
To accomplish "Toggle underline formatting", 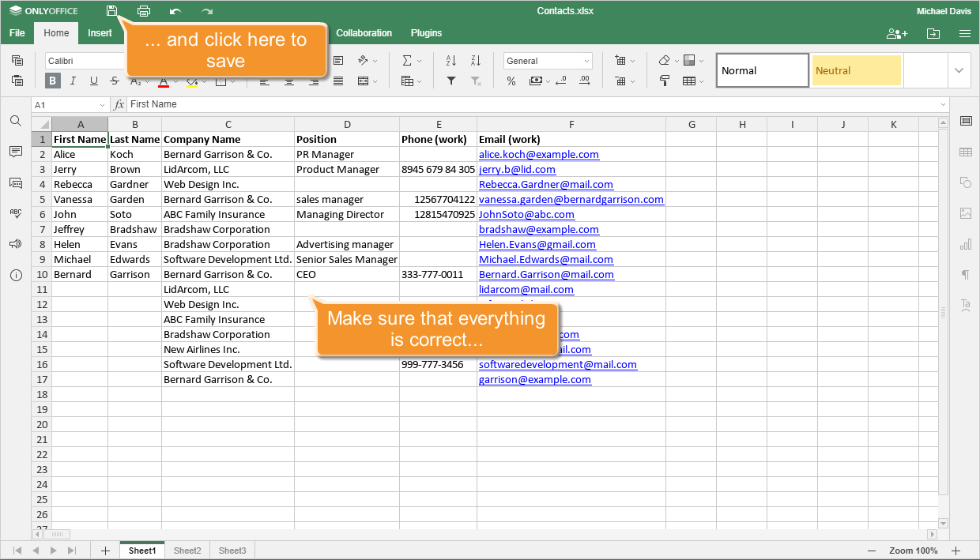I will tap(93, 81).
